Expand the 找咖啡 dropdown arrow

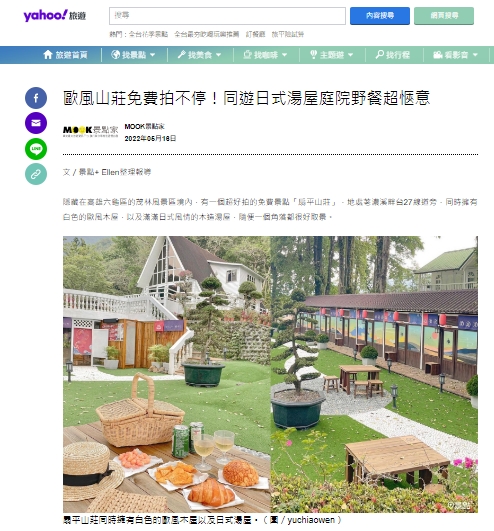click(284, 55)
